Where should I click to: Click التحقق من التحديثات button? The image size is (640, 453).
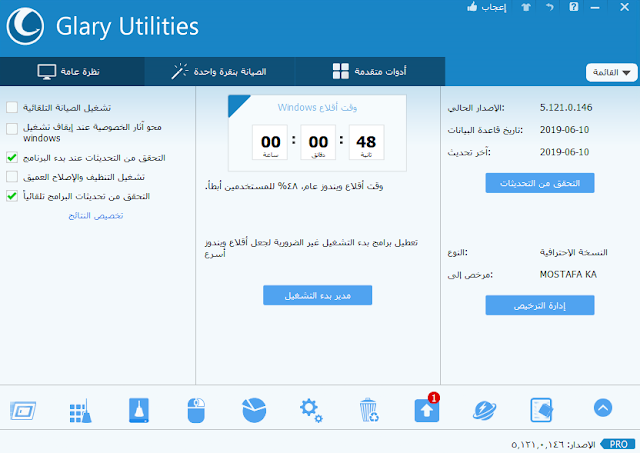coord(540,183)
